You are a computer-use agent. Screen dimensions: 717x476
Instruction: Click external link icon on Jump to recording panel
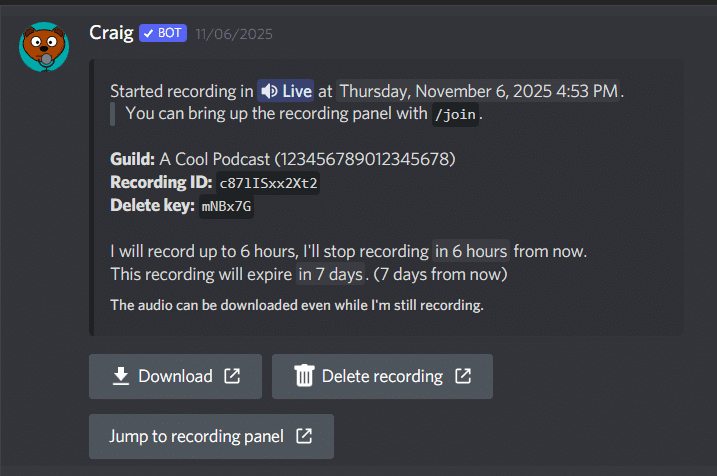point(304,436)
